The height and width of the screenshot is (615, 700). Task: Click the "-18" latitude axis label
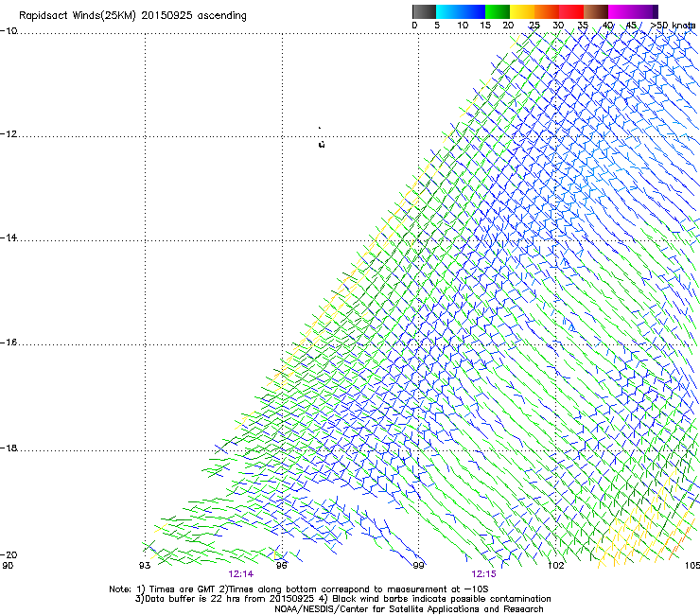[9, 448]
